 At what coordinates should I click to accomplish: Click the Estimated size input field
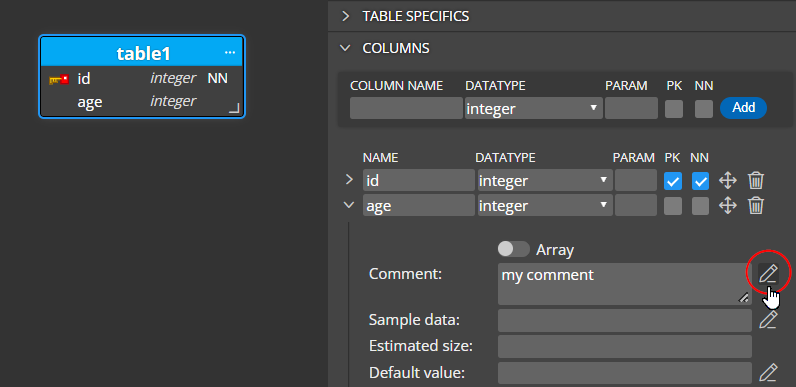[x=624, y=346]
